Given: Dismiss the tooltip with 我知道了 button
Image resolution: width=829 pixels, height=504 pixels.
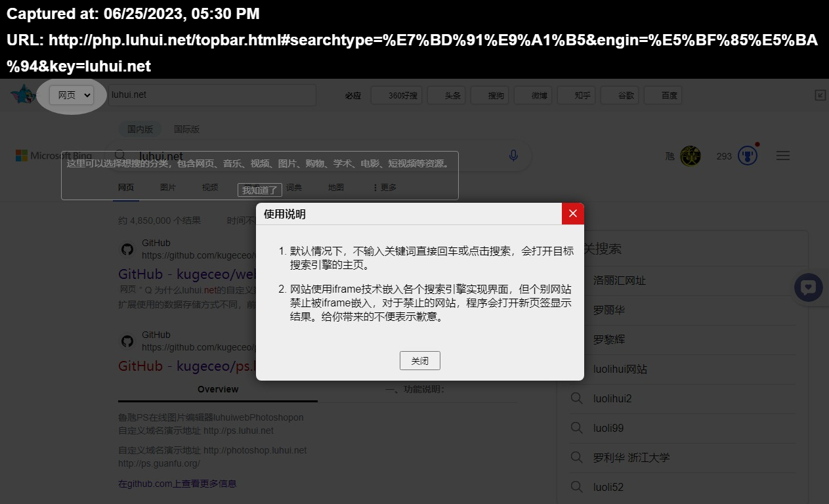Looking at the screenshot, I should 260,190.
